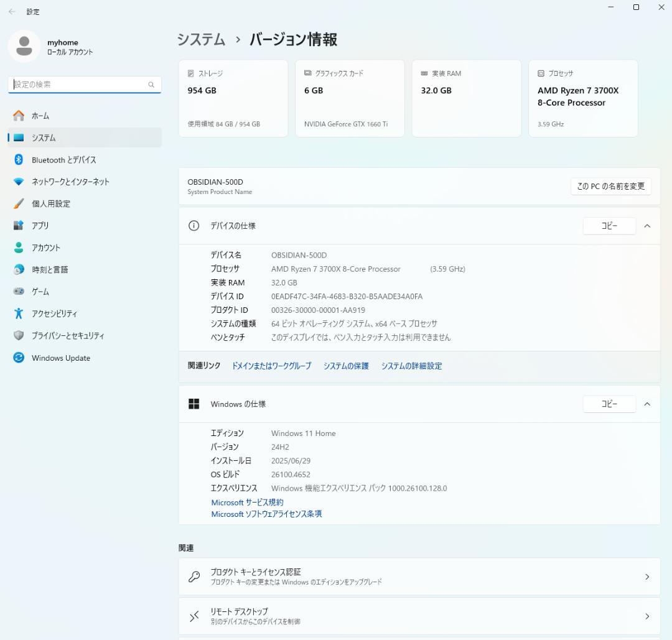Copy the device specifications

(609, 226)
